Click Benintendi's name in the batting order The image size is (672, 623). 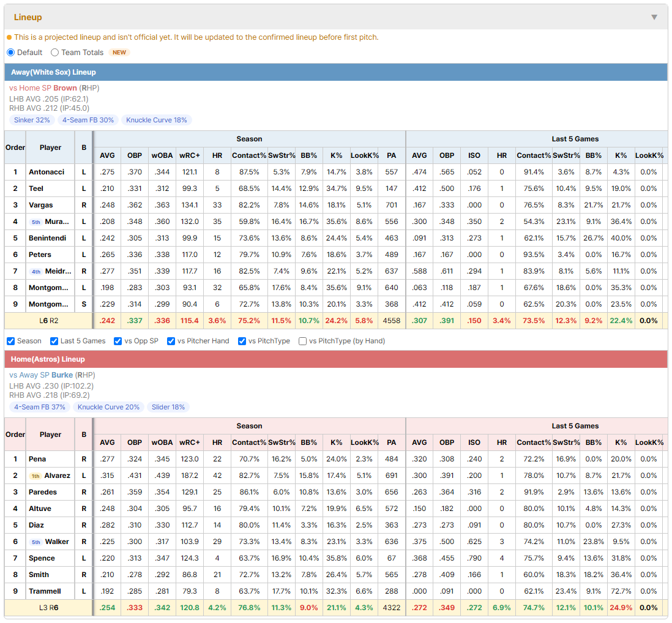pyautogui.click(x=47, y=238)
